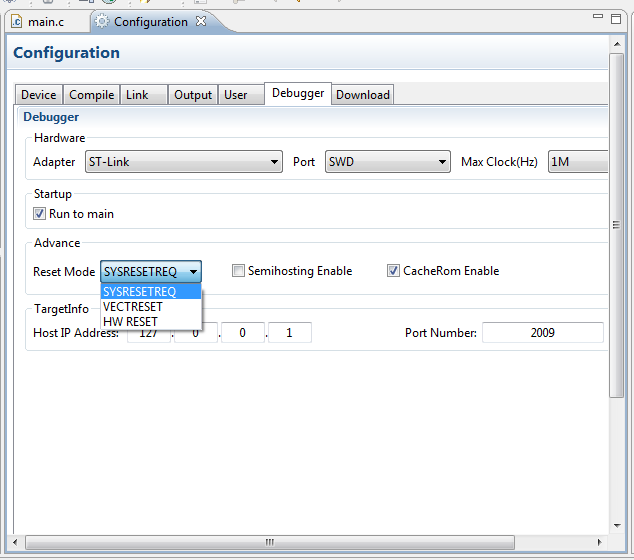Collapse the Reset Mode combo box
Screen dimensions: 634x560
click(x=151, y=271)
